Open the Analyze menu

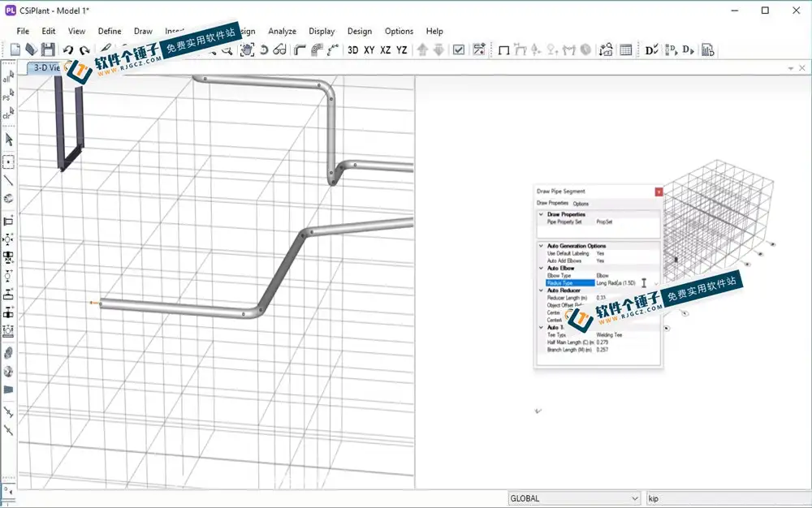[x=283, y=31]
